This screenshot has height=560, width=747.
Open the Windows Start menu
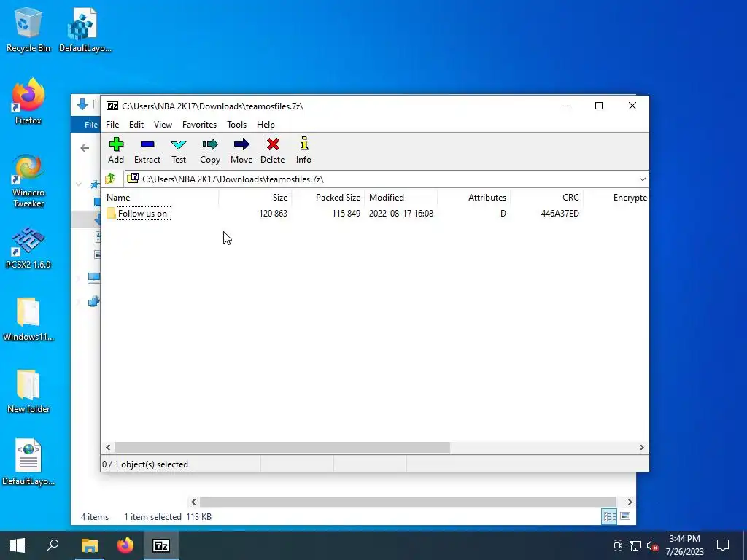click(x=18, y=545)
